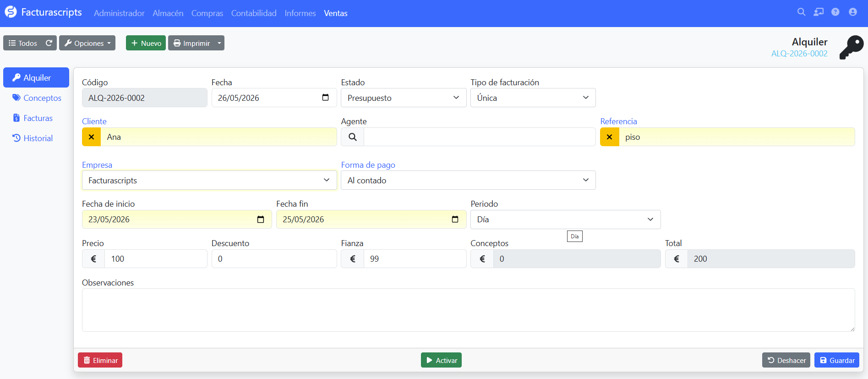Clear the Referencia field with the X icon

tap(609, 137)
